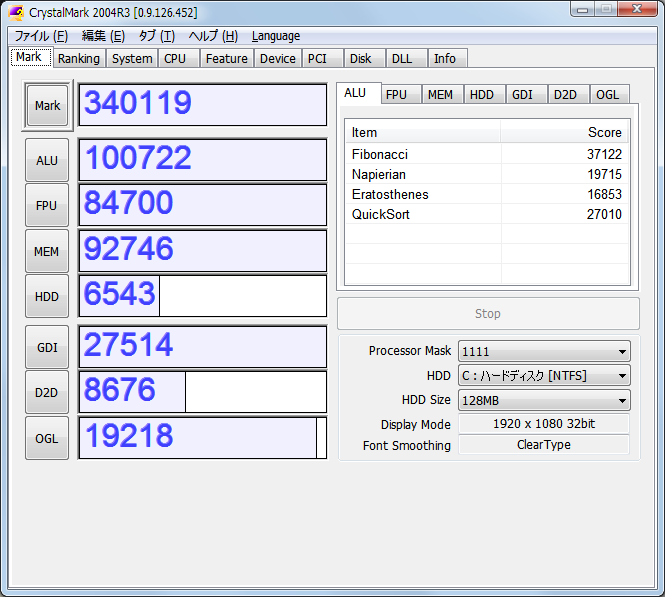Open the OGL results tab
Viewport: 665px width, 597px height.
(x=606, y=94)
